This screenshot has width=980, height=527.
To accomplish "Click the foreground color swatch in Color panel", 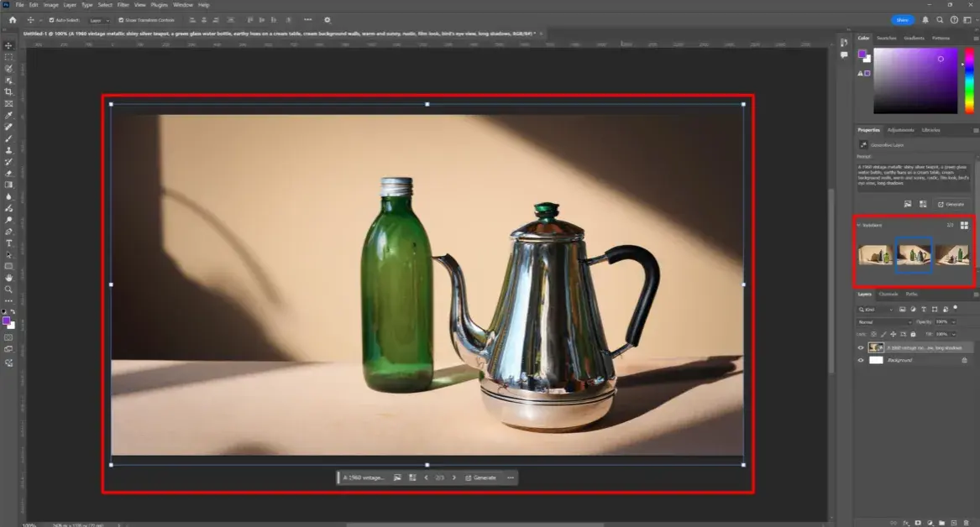I will coord(862,54).
